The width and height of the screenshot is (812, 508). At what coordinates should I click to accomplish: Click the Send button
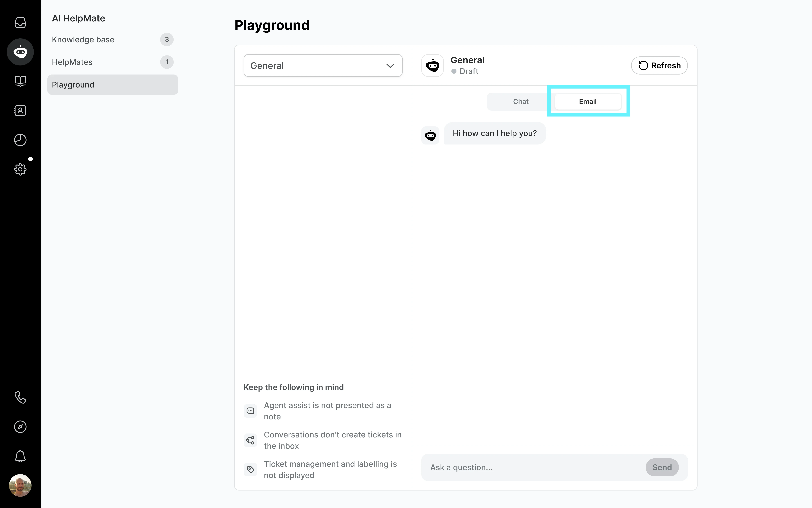[662, 467]
